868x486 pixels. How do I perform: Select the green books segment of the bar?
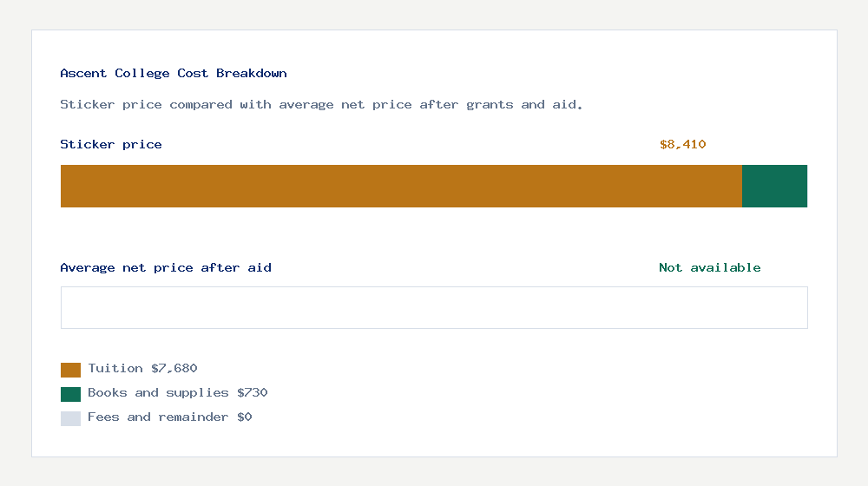coord(774,186)
